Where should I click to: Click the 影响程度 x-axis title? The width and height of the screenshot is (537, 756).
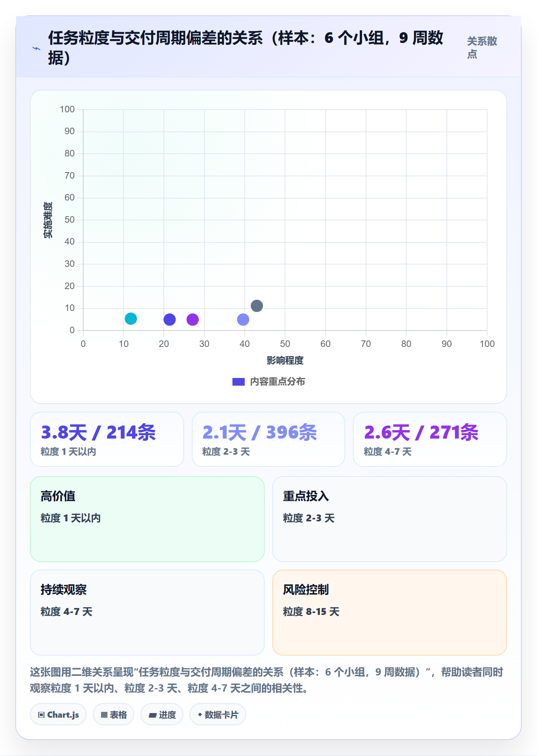click(285, 360)
